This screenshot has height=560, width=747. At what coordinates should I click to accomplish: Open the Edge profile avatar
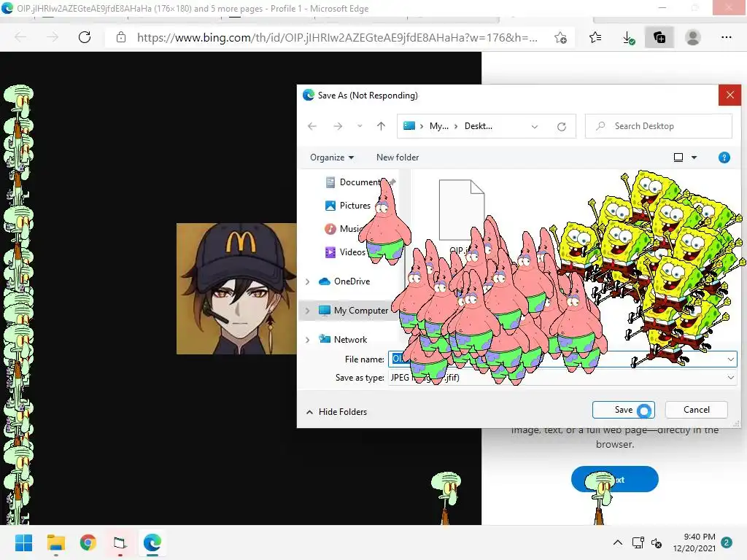[693, 37]
